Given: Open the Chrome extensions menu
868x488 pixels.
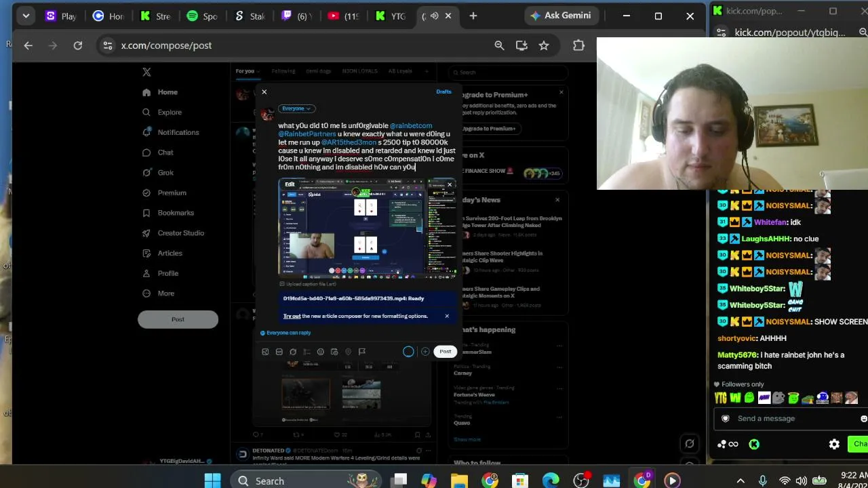Looking at the screenshot, I should click(x=578, y=45).
